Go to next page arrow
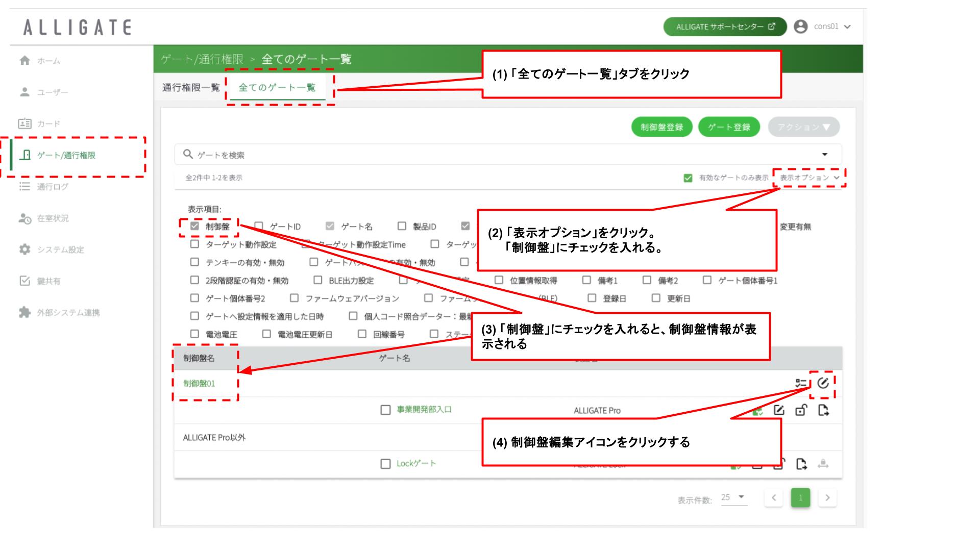This screenshot has height=551, width=980. [x=827, y=498]
